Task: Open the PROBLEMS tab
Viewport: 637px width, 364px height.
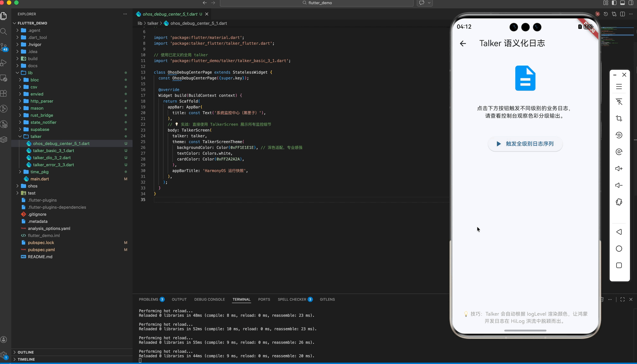Action: click(148, 299)
